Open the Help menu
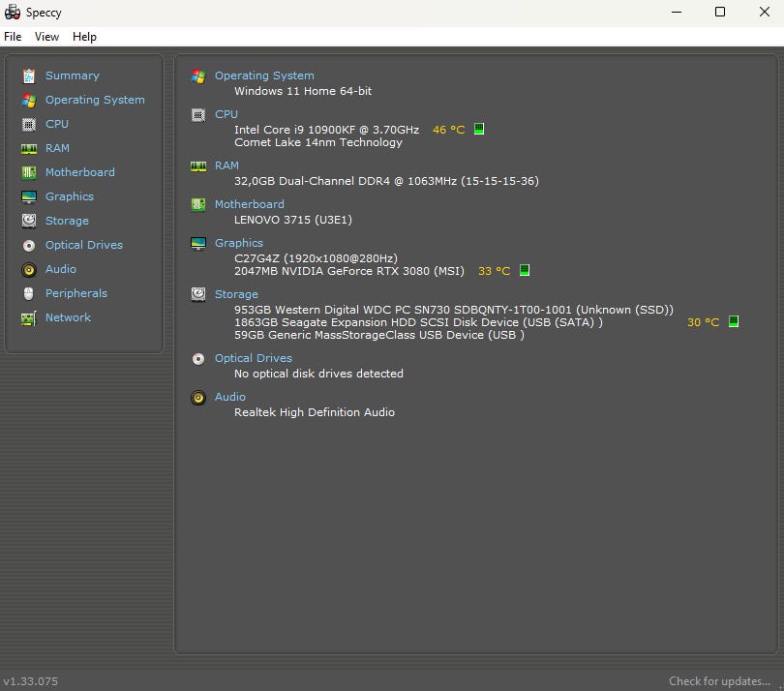The height and width of the screenshot is (691, 784). pyautogui.click(x=84, y=37)
